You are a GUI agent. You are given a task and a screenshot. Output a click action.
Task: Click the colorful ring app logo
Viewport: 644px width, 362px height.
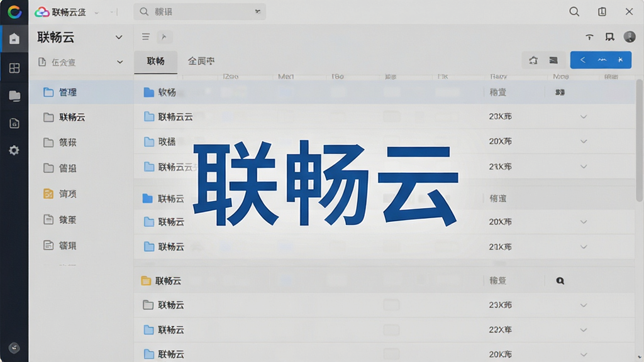point(14,12)
